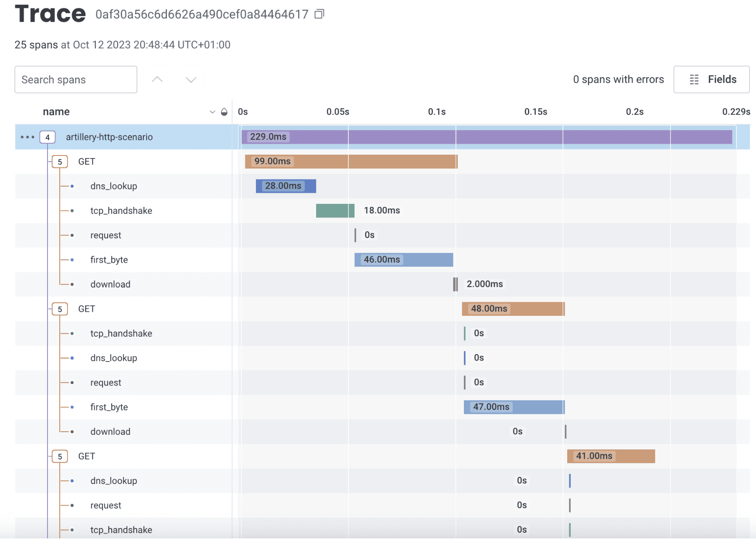Click the Fields list icon

click(694, 79)
